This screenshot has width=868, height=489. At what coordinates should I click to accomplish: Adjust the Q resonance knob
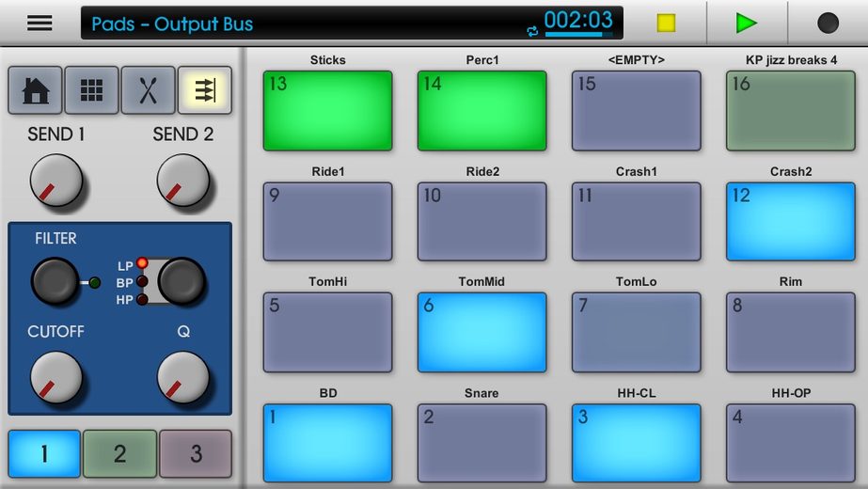tap(183, 377)
